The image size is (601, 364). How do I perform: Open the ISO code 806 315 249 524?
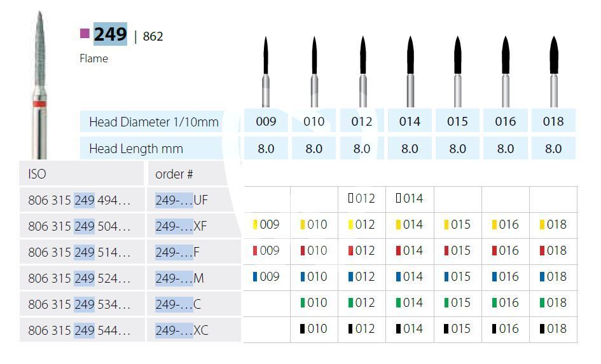pos(79,278)
